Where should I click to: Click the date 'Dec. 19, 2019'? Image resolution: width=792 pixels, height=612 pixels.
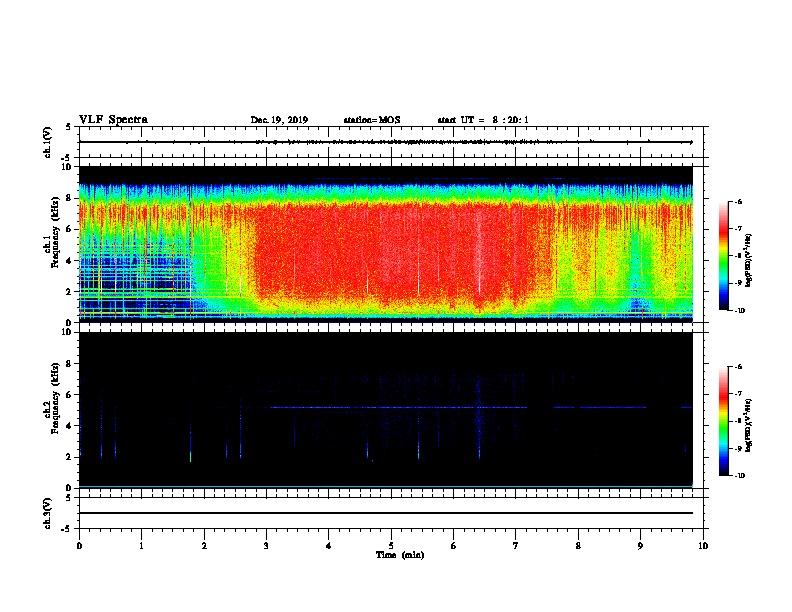(x=279, y=120)
